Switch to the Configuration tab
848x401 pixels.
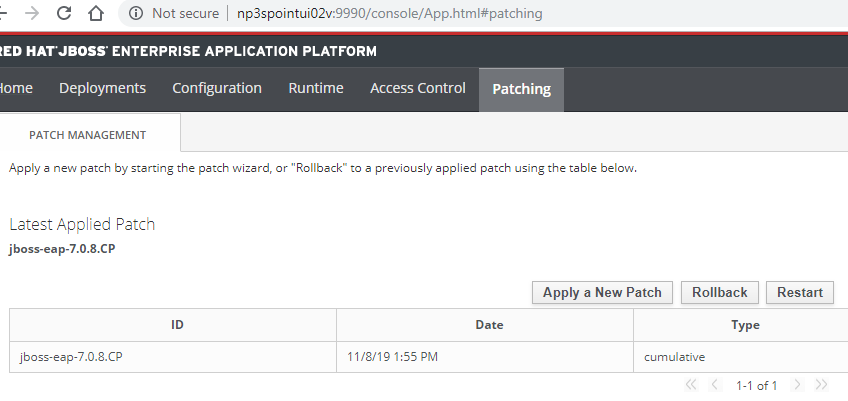click(x=217, y=88)
